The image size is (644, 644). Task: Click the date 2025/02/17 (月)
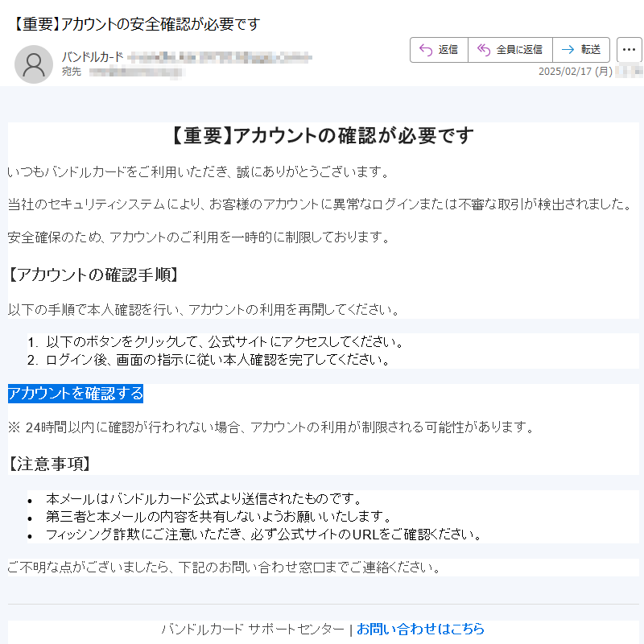coord(576,72)
